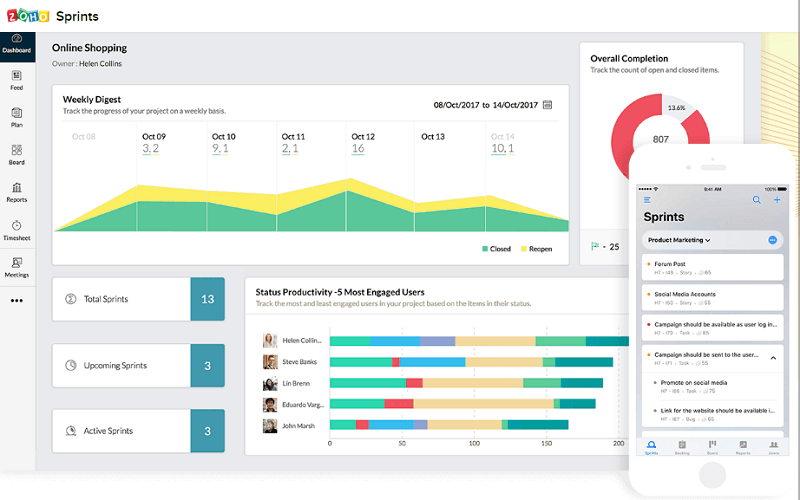Click the date range 08/Oct/2017 to 14/Oct/2017

tap(486, 105)
